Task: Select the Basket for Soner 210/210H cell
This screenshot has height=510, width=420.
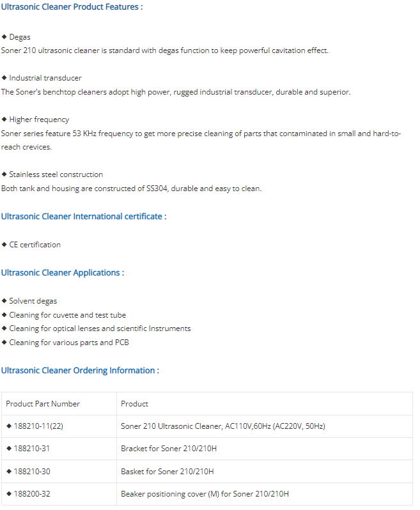Action: [x=167, y=471]
